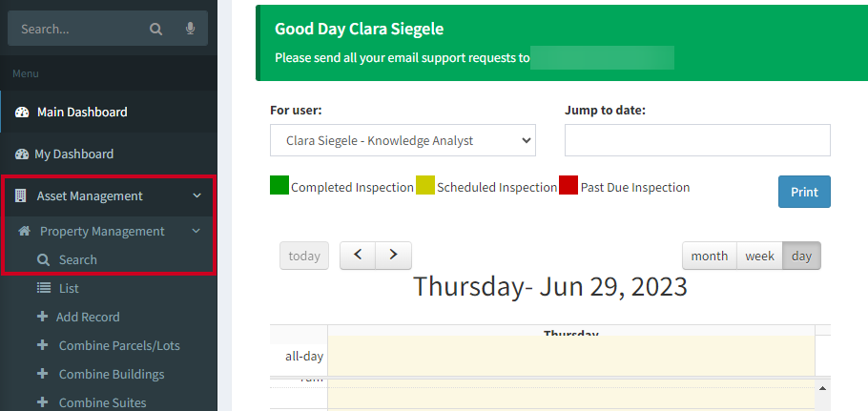The image size is (868, 411).
Task: Click the search magnifier icon in sidebar
Action: tap(156, 29)
